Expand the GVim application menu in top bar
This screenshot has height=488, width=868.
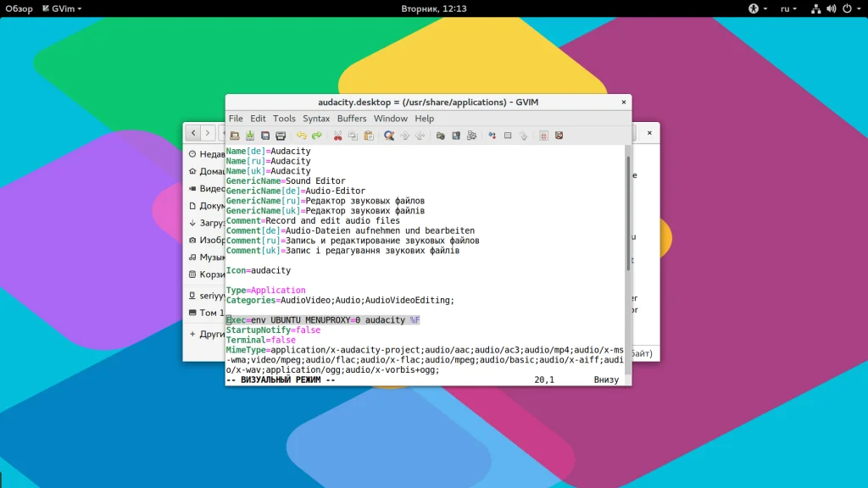click(x=64, y=8)
